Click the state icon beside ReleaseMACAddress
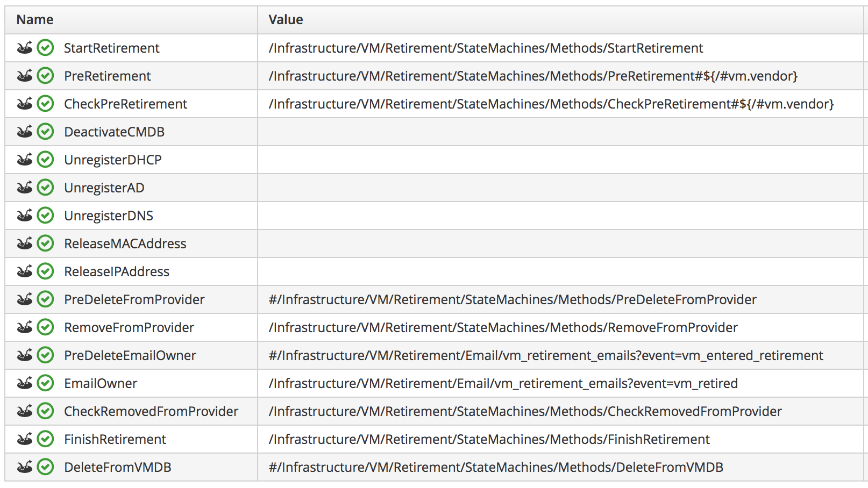The image size is (868, 488). coord(25,243)
